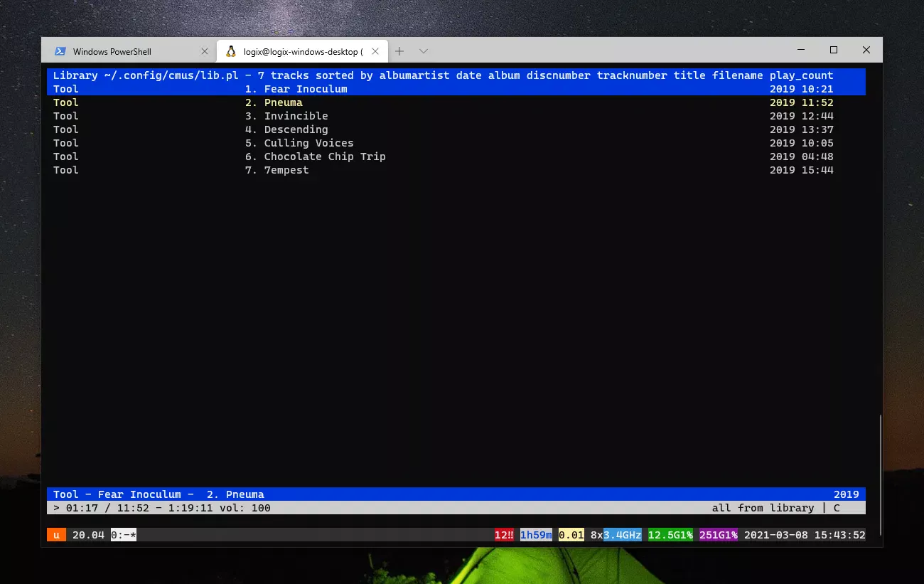Click the Tool artist on the 7empest row

coord(66,170)
